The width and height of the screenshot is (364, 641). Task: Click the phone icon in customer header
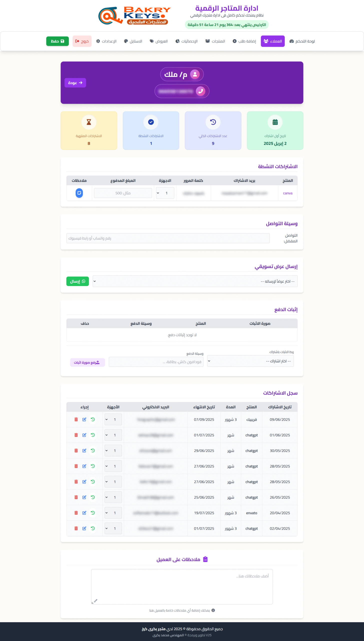click(x=200, y=91)
